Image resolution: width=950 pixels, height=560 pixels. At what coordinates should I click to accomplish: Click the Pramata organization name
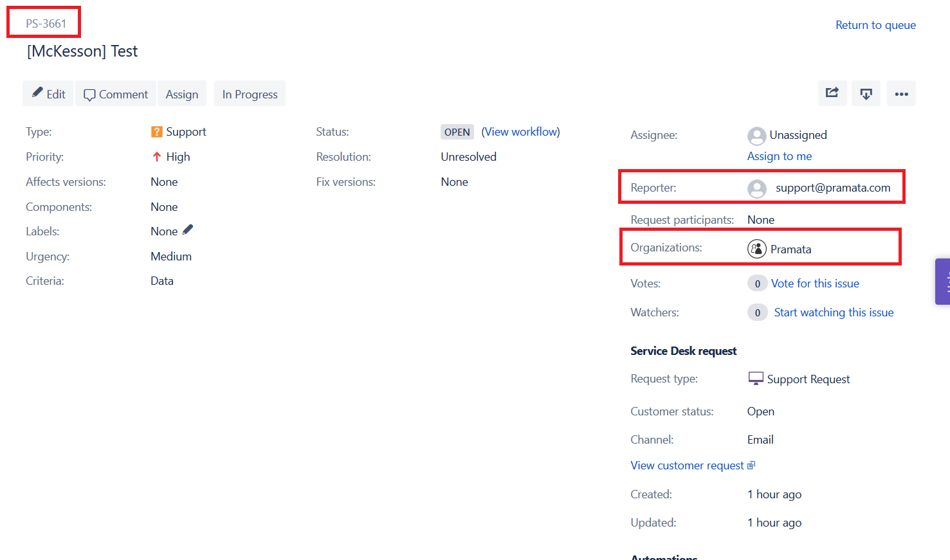790,249
